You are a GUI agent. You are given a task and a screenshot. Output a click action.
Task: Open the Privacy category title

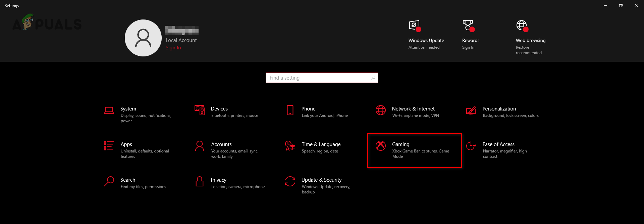(219, 180)
